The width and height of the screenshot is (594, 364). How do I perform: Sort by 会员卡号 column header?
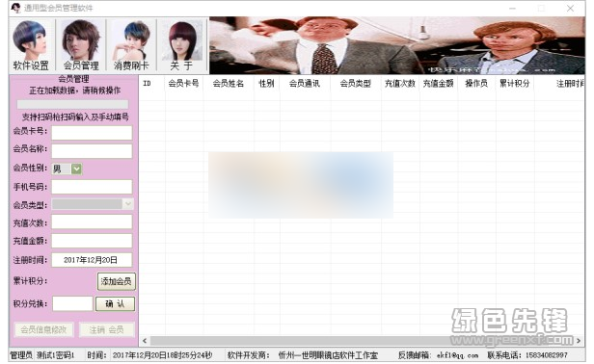pos(184,83)
